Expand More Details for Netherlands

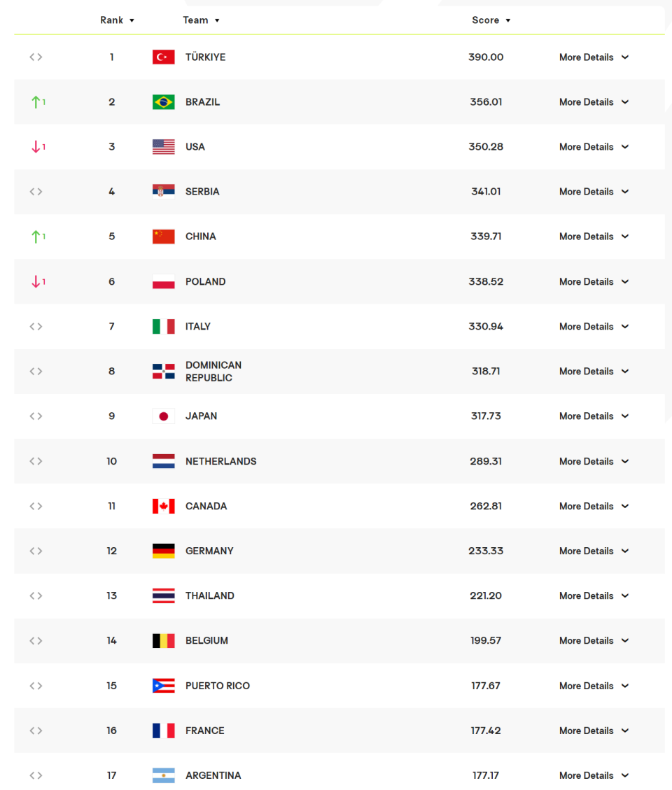pos(594,461)
